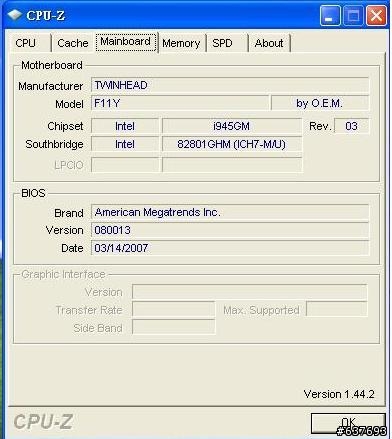Click the empty LPCIO vendor field
This screenshot has height=439, width=392.
tap(125, 165)
